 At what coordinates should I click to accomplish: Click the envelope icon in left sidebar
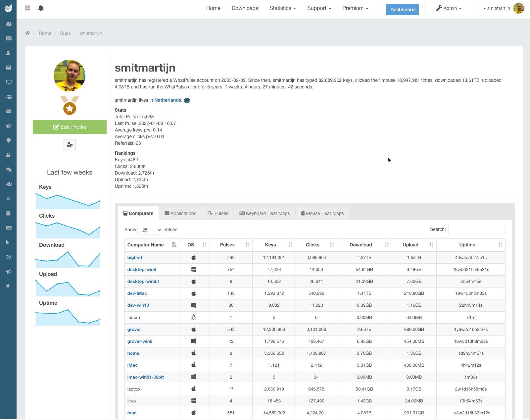click(x=9, y=111)
